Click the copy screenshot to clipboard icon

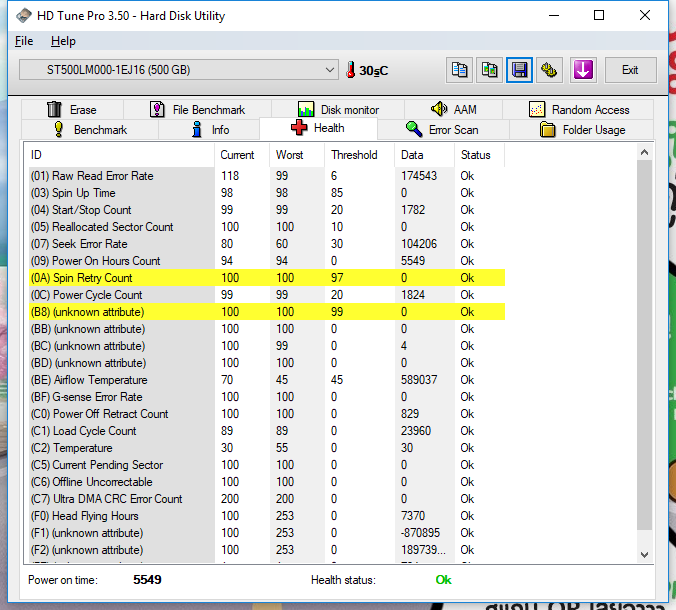coord(489,70)
